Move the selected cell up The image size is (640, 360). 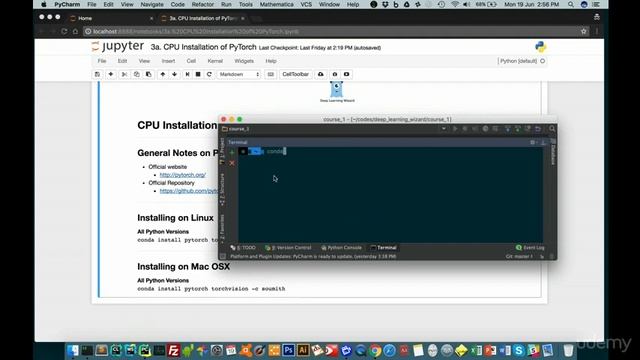(x=162, y=74)
